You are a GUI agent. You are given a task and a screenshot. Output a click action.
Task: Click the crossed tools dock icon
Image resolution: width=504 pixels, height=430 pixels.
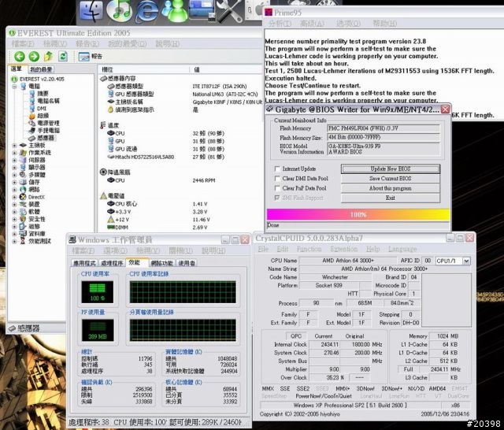pos(229,11)
